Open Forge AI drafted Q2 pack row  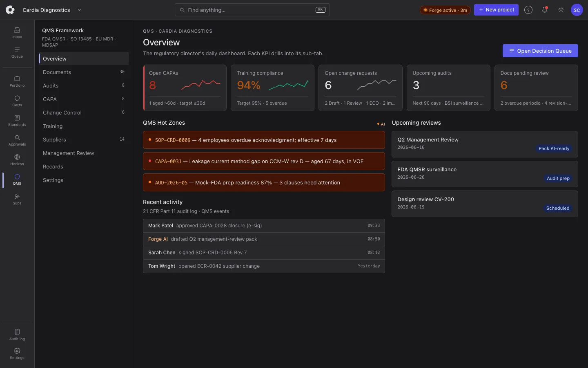[x=264, y=239]
